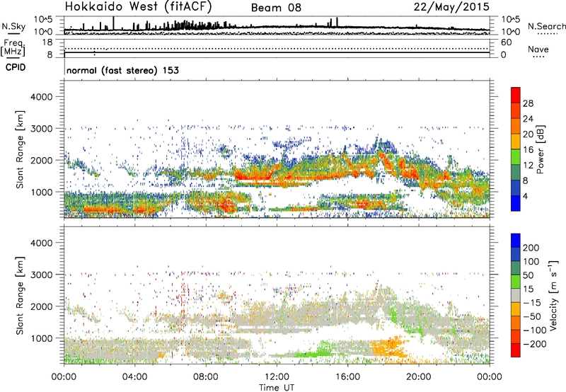Click the "Nave" legend label
This screenshot has width=566, height=392.
(538, 49)
